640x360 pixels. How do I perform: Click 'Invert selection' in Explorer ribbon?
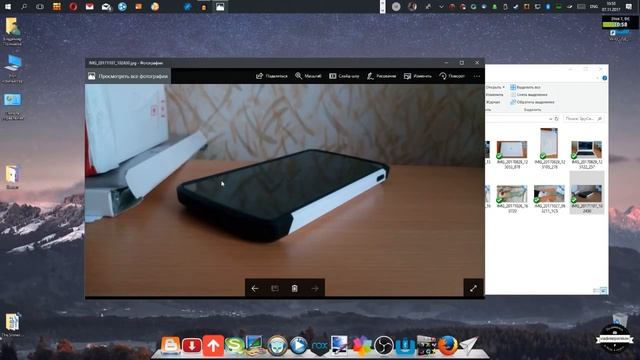click(532, 102)
